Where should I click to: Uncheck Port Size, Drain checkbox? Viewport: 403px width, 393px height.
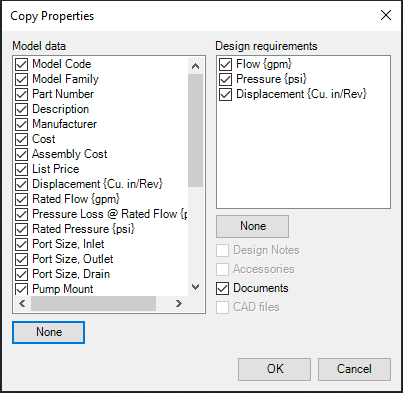21,274
